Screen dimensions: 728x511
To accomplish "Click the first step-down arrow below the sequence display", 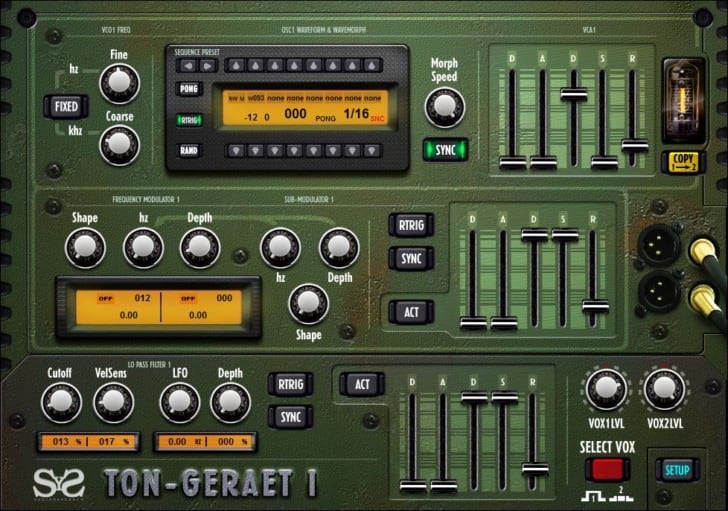I will click(236, 151).
